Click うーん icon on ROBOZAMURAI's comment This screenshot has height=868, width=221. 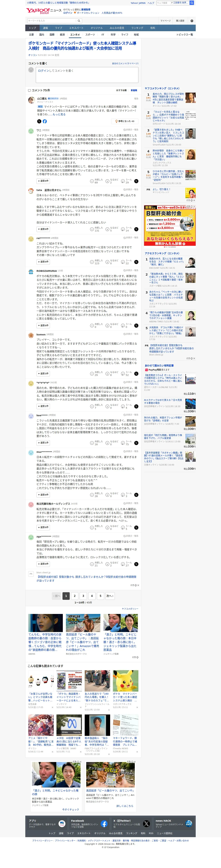click(122, 325)
